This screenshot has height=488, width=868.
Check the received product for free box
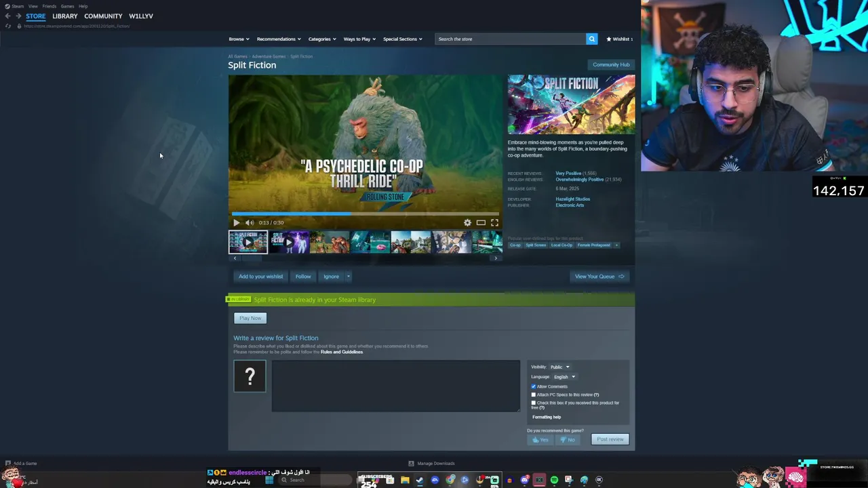(534, 403)
